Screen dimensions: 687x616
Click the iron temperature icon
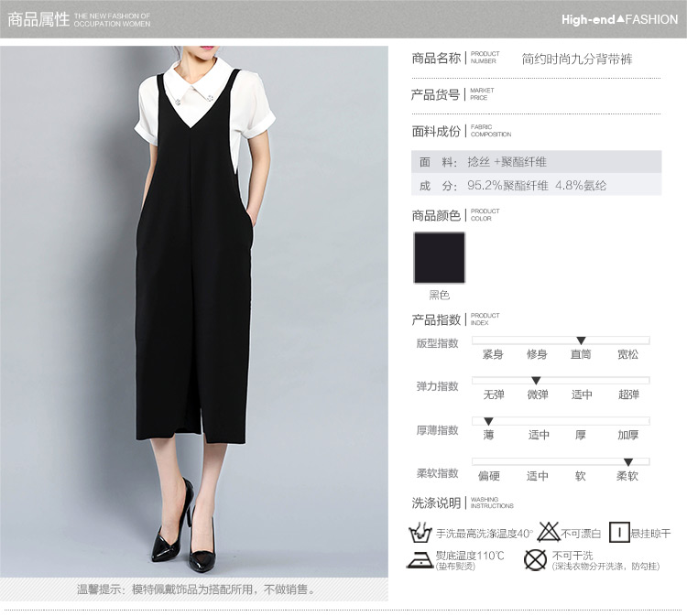420,559
